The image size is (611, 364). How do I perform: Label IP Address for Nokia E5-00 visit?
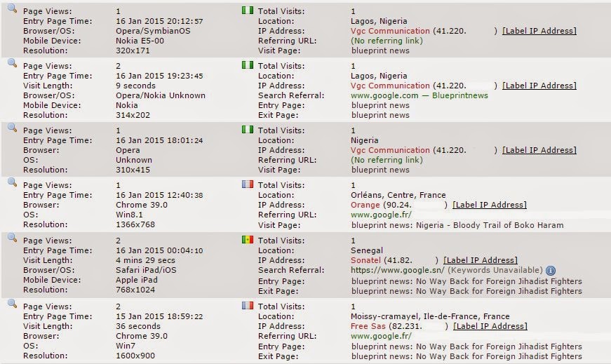tap(539, 31)
